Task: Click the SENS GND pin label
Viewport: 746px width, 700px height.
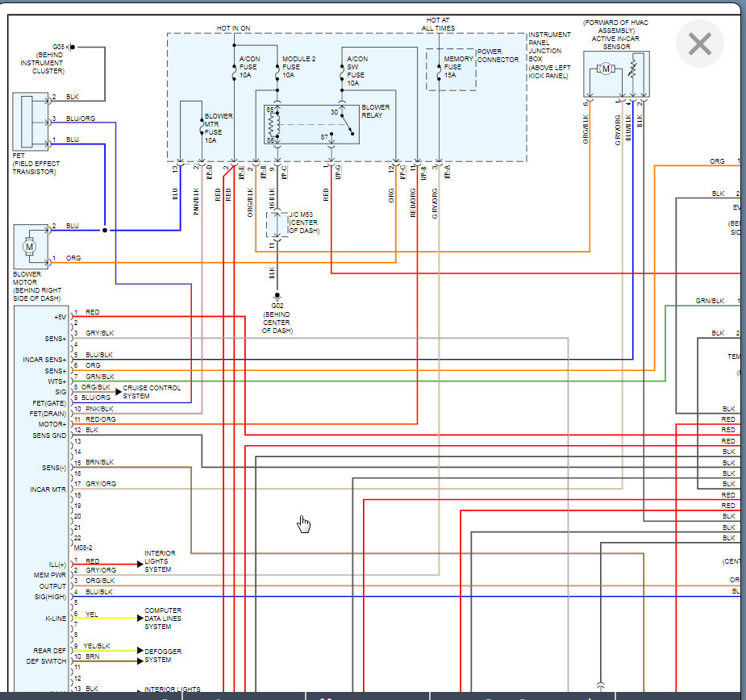Action: [x=49, y=435]
